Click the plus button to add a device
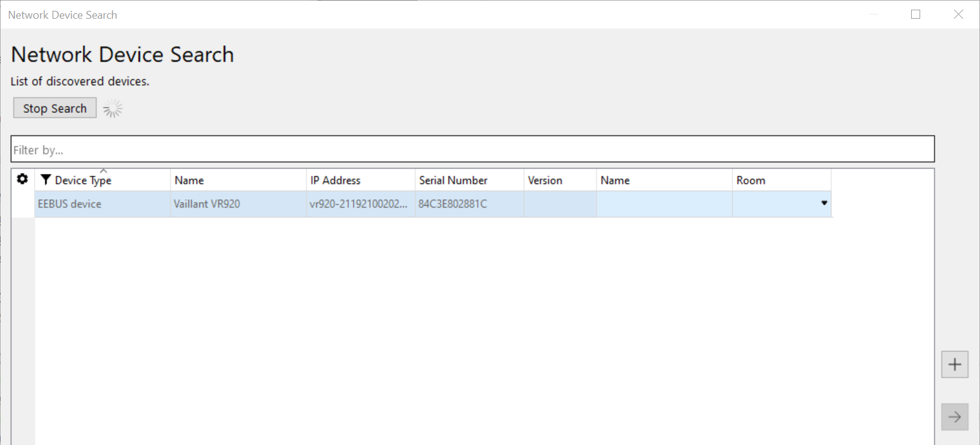The width and height of the screenshot is (980, 445). [955, 365]
